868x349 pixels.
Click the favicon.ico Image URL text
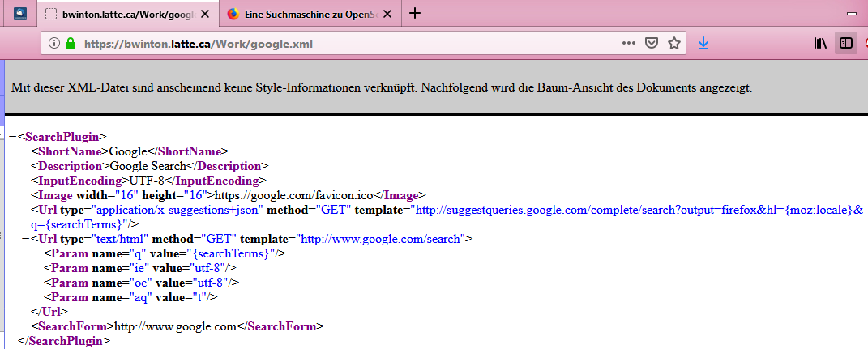click(x=294, y=194)
